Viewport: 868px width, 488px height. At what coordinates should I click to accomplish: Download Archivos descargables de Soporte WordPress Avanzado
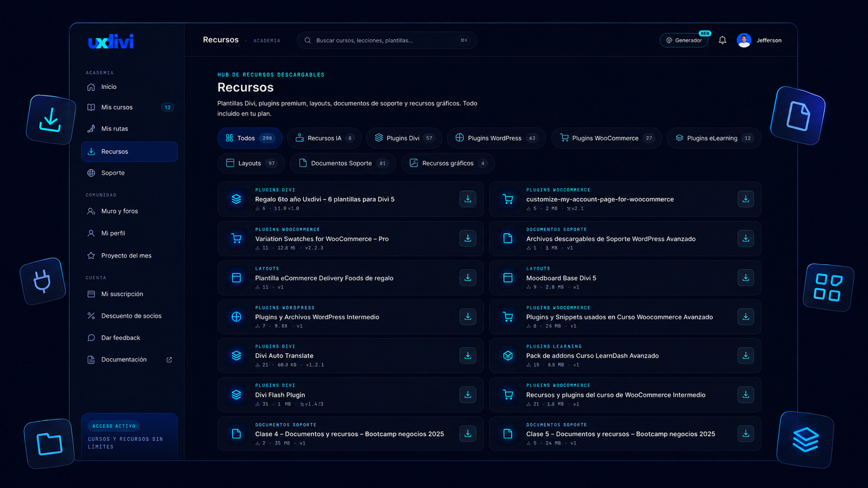click(x=746, y=238)
